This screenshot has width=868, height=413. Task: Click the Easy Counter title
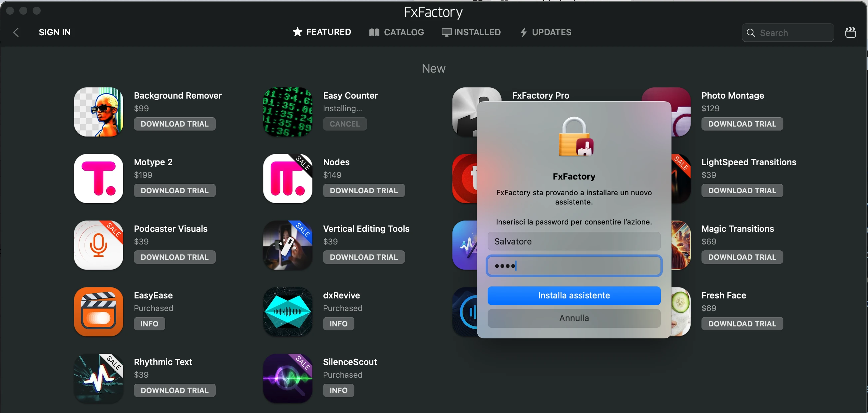[x=350, y=96]
